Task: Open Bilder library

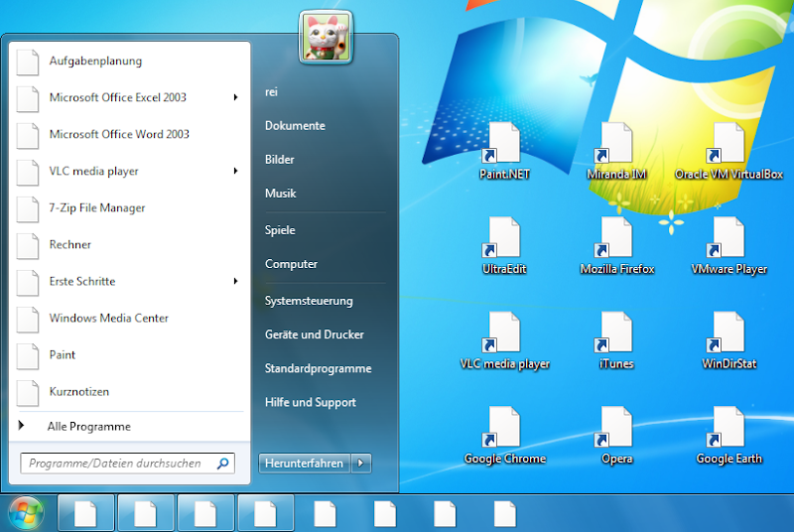Action: (280, 160)
